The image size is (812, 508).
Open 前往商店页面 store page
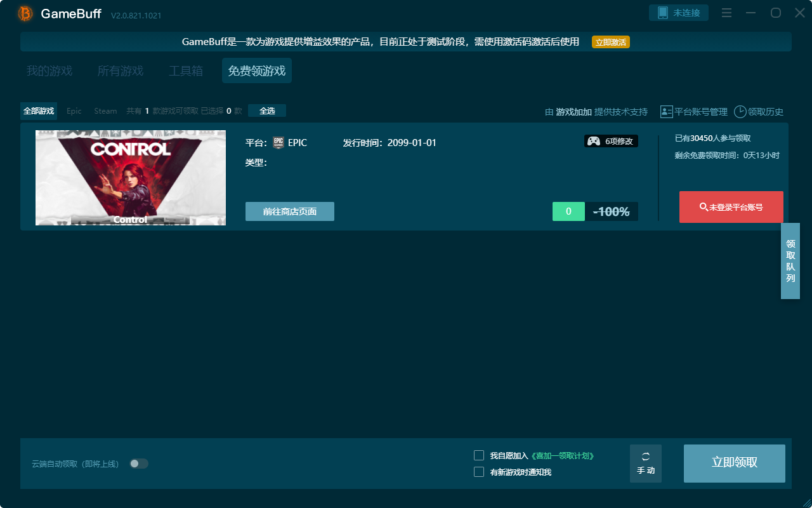point(289,211)
